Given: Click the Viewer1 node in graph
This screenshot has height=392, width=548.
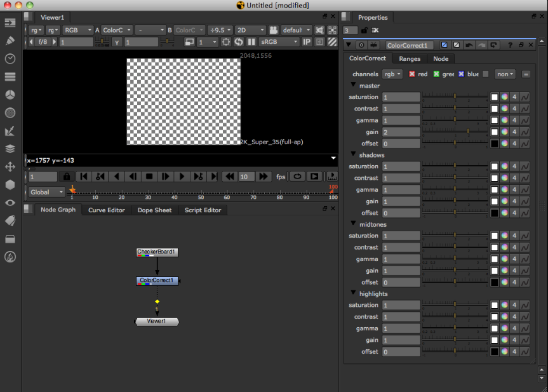Looking at the screenshot, I should click(x=157, y=321).
